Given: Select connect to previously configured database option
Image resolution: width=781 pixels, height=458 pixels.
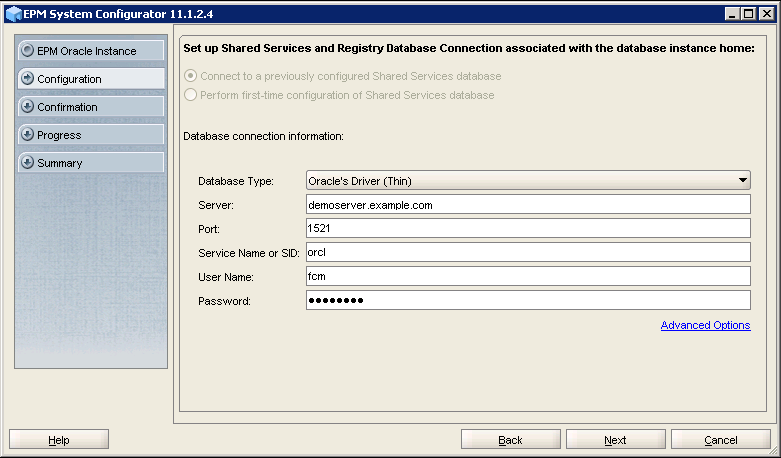Looking at the screenshot, I should click(192, 76).
